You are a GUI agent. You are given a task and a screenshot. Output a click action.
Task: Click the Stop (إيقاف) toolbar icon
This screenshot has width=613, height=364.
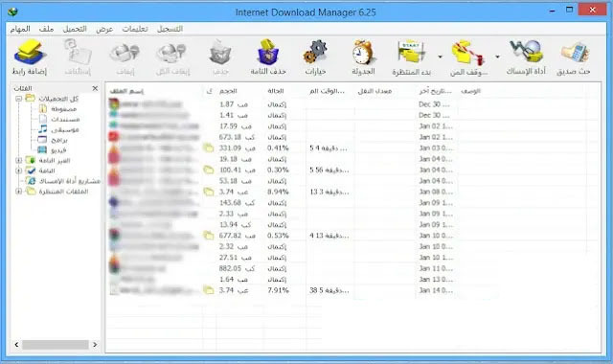click(125, 53)
